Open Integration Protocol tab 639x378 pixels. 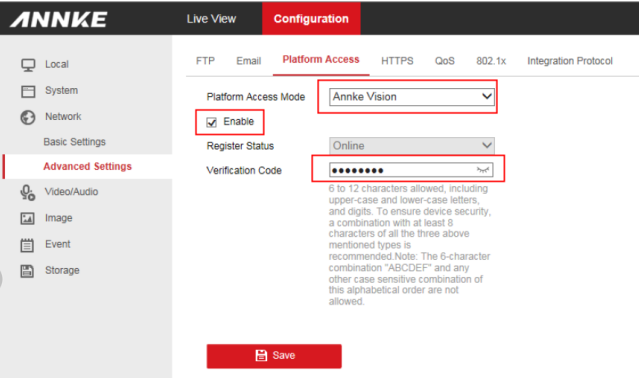tap(569, 61)
